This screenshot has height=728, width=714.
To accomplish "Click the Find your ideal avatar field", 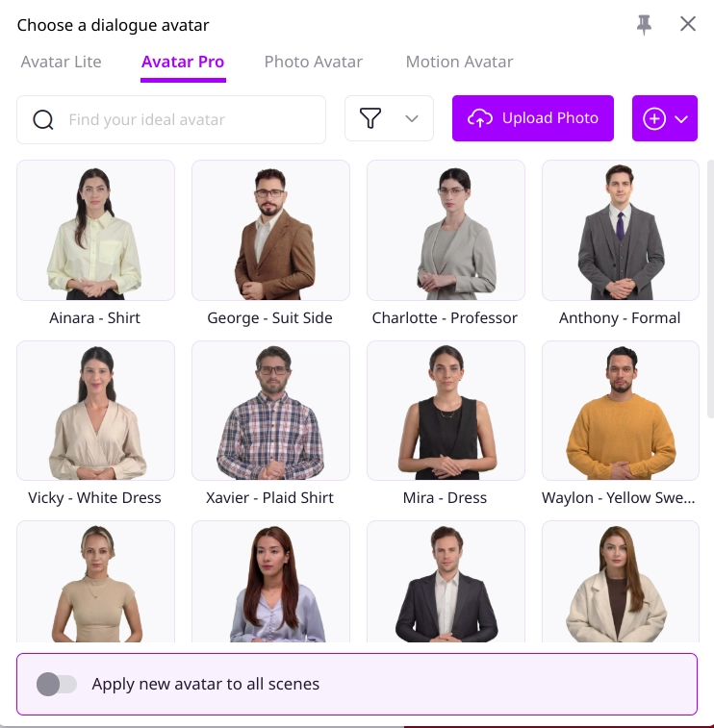I will pyautogui.click(x=171, y=120).
